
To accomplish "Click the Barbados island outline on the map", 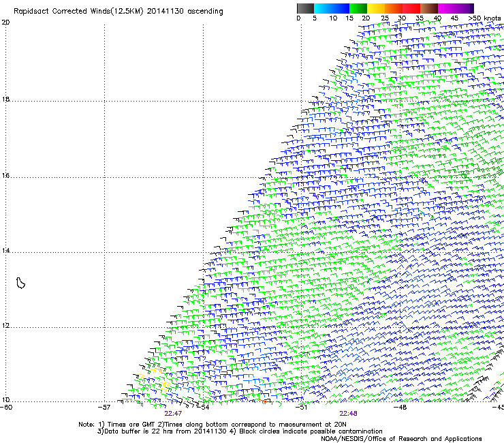I will [20, 283].
